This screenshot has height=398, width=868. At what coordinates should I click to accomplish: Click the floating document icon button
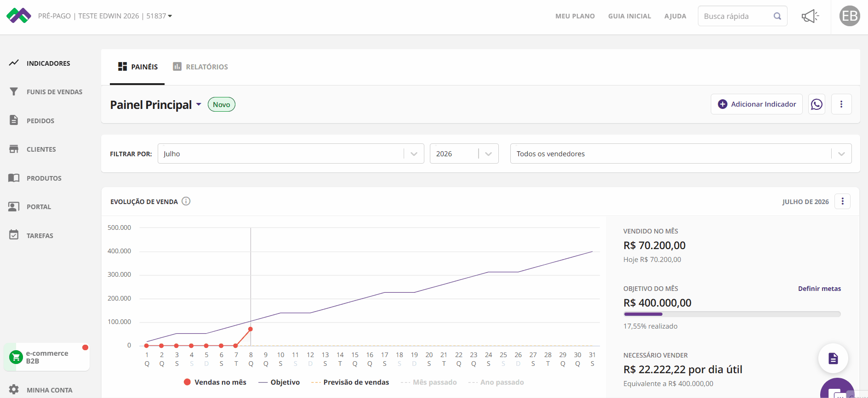[x=833, y=358]
